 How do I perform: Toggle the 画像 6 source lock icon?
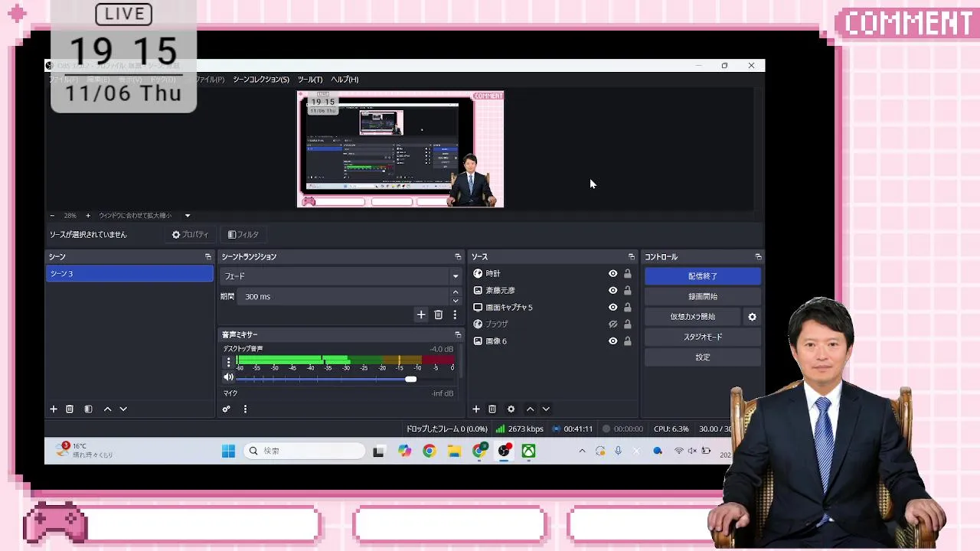click(627, 341)
